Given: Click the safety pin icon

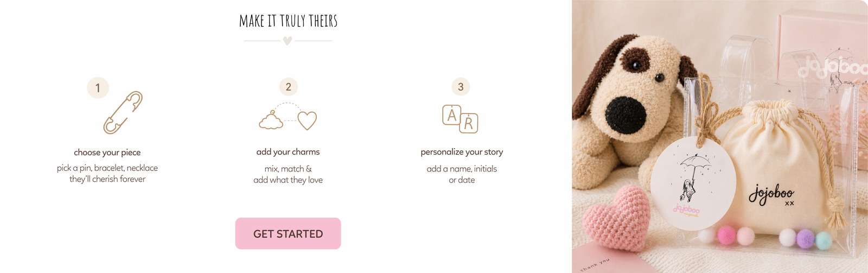Looking at the screenshot, I should [x=123, y=112].
